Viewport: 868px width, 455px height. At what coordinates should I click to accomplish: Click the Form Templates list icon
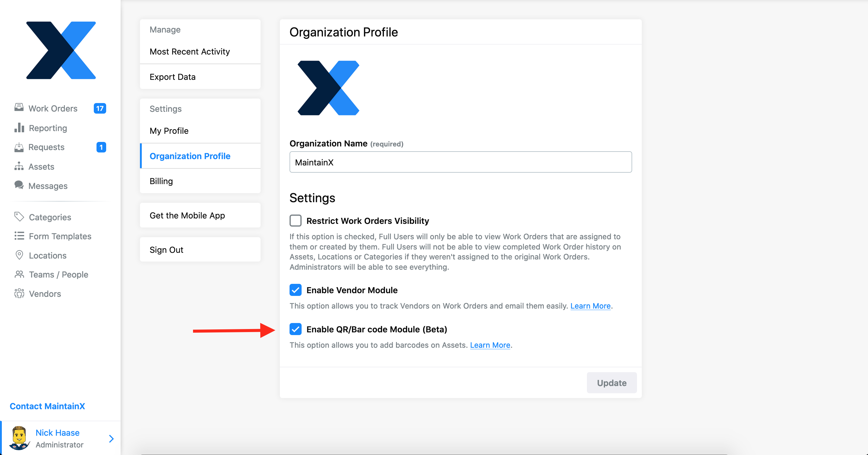click(x=19, y=236)
